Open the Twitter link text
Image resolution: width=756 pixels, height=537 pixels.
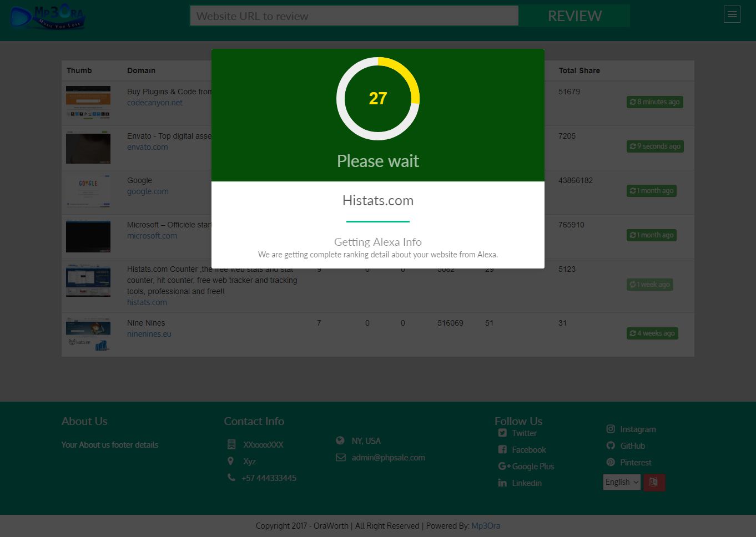click(525, 433)
